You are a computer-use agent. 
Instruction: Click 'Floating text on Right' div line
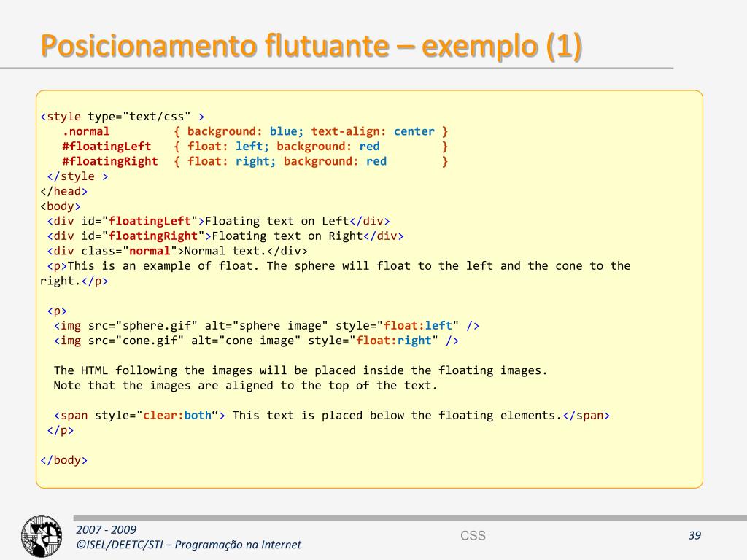pyautogui.click(x=225, y=236)
